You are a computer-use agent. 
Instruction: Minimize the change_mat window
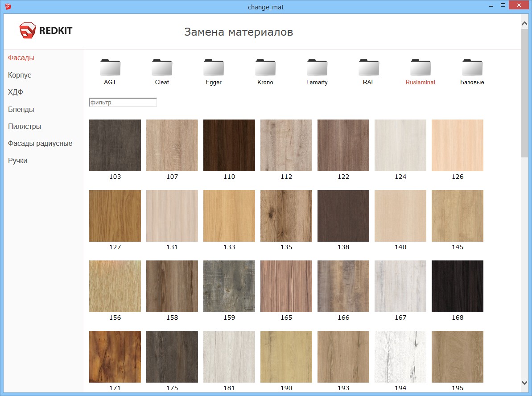pos(491,5)
